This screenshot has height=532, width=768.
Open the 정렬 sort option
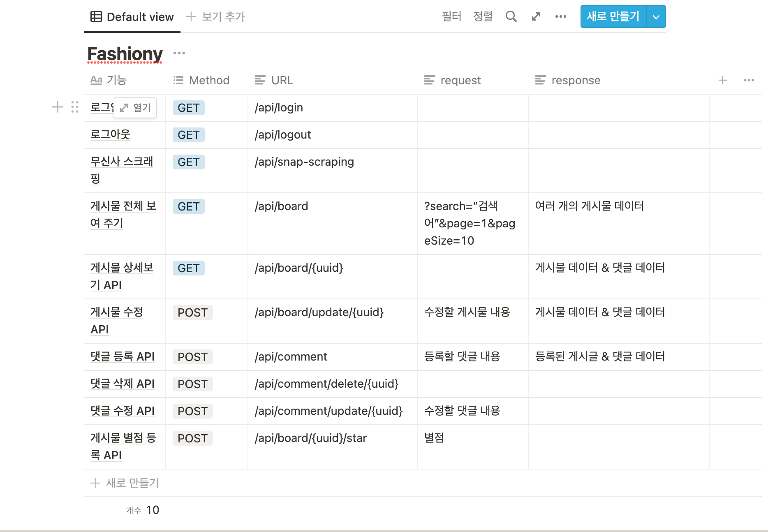483,16
